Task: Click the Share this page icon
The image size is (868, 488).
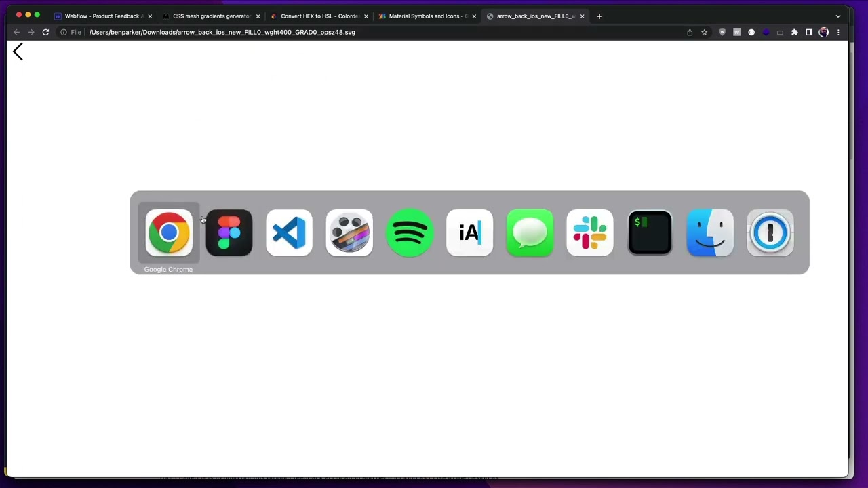Action: pos(690,32)
